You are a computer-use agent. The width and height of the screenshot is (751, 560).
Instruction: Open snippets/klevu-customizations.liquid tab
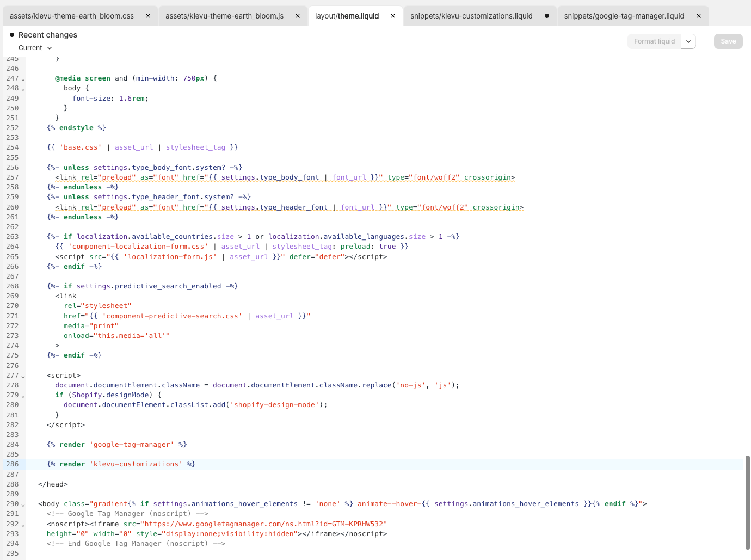pyautogui.click(x=471, y=16)
